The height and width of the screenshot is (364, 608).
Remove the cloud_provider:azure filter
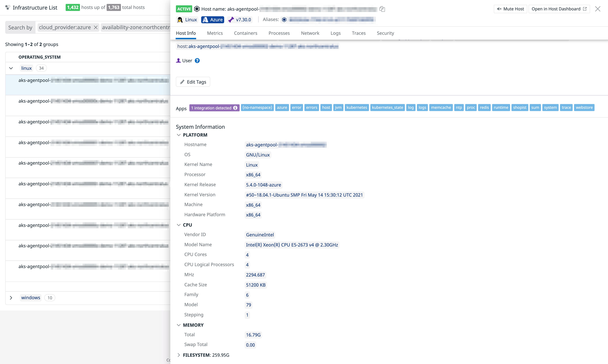click(x=95, y=27)
